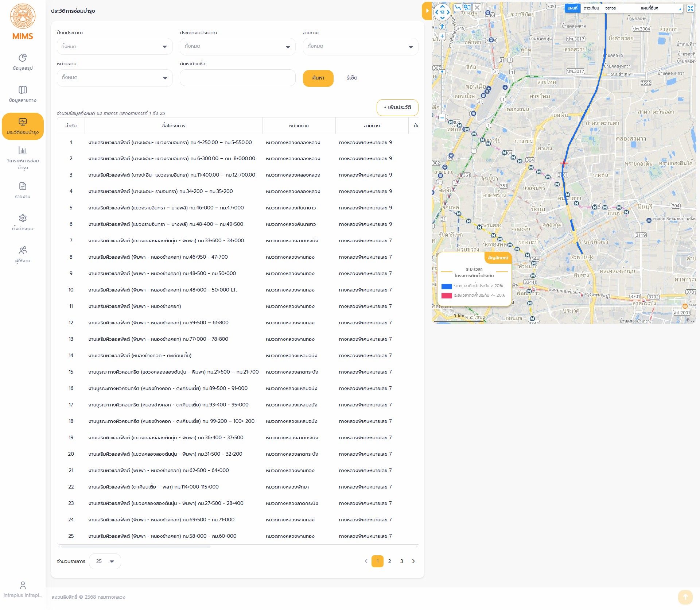Open ตั้งค่าระบบ system settings
The height and width of the screenshot is (610, 700).
point(23,223)
